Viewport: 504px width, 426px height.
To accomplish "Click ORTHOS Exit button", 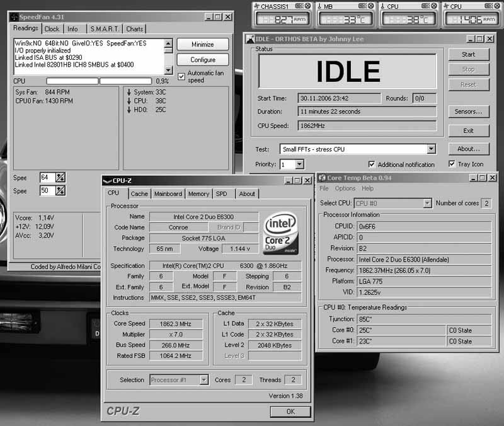I will point(468,130).
